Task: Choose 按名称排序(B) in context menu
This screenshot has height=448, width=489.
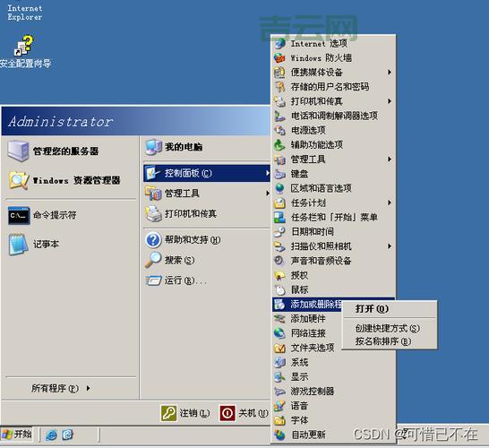Action: point(390,341)
